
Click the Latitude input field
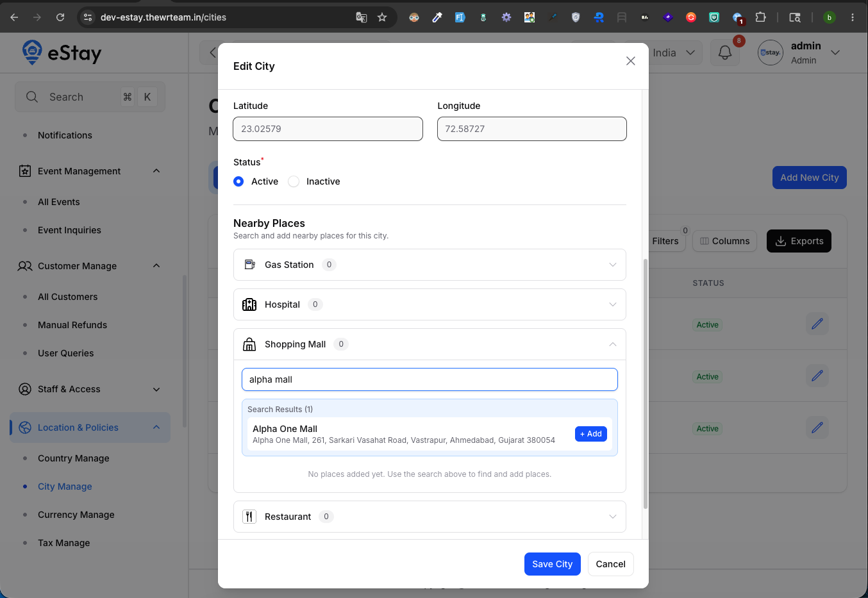click(x=328, y=129)
